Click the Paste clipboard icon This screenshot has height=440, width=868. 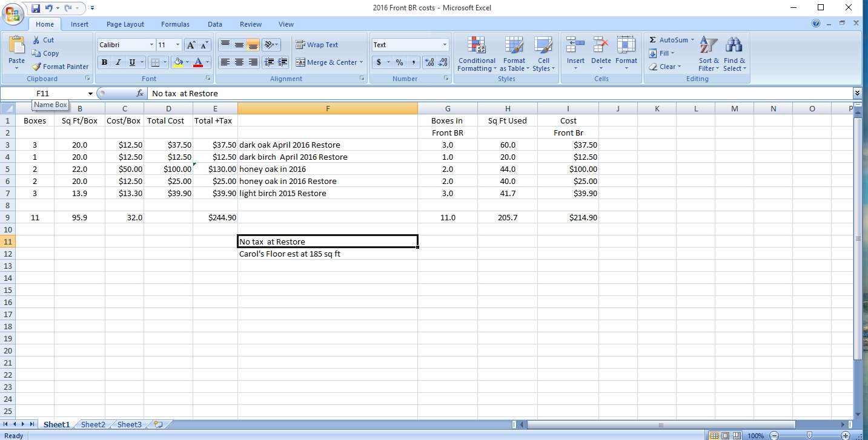coord(17,45)
